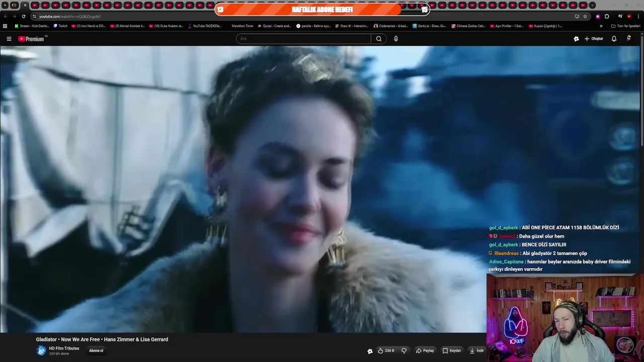Open the Quizei bookmark
Image resolution: width=644 pixels, height=362 pixels.
(274, 26)
